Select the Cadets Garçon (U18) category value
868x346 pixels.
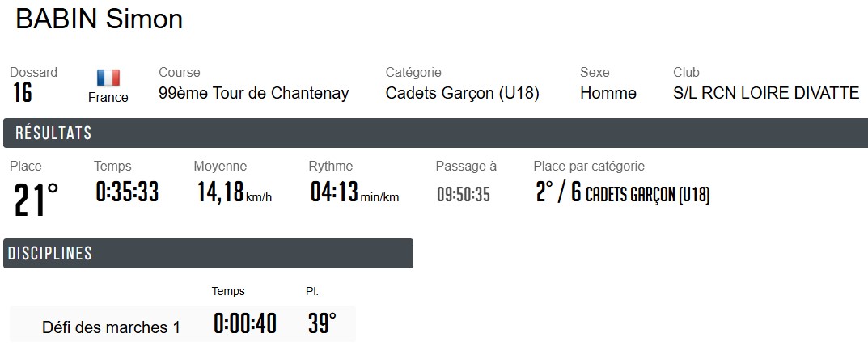click(x=462, y=93)
